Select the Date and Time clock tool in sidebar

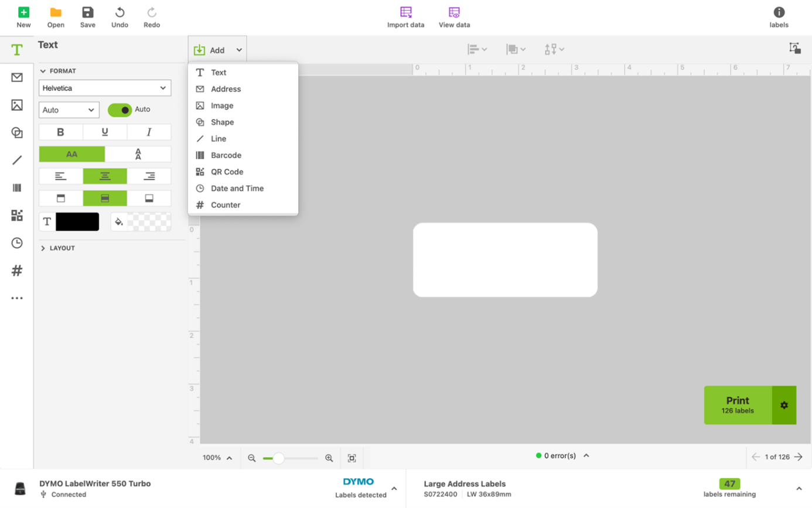tap(17, 243)
